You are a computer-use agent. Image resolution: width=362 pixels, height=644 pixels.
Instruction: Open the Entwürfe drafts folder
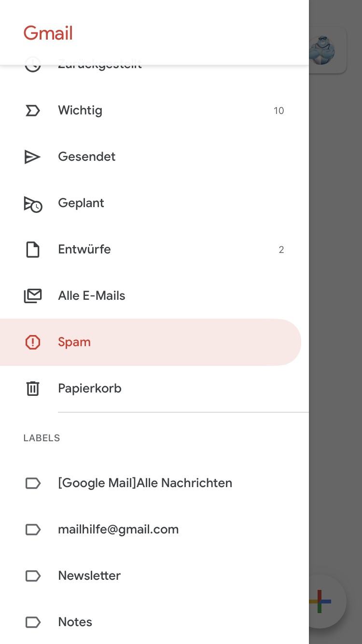pos(84,250)
